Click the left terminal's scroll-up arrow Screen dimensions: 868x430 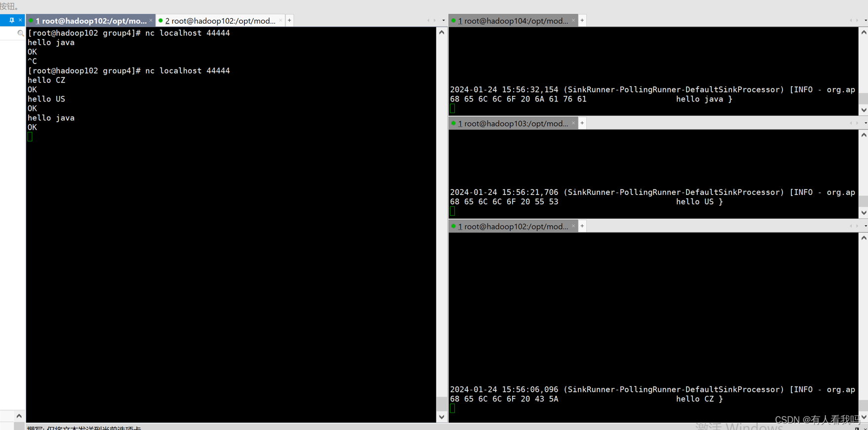[x=441, y=32]
